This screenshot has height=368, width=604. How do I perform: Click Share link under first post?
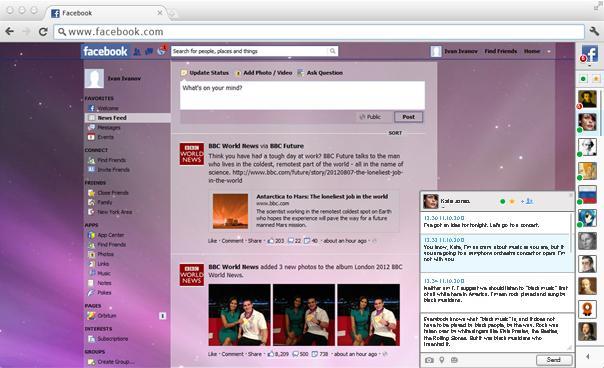pyautogui.click(x=255, y=241)
